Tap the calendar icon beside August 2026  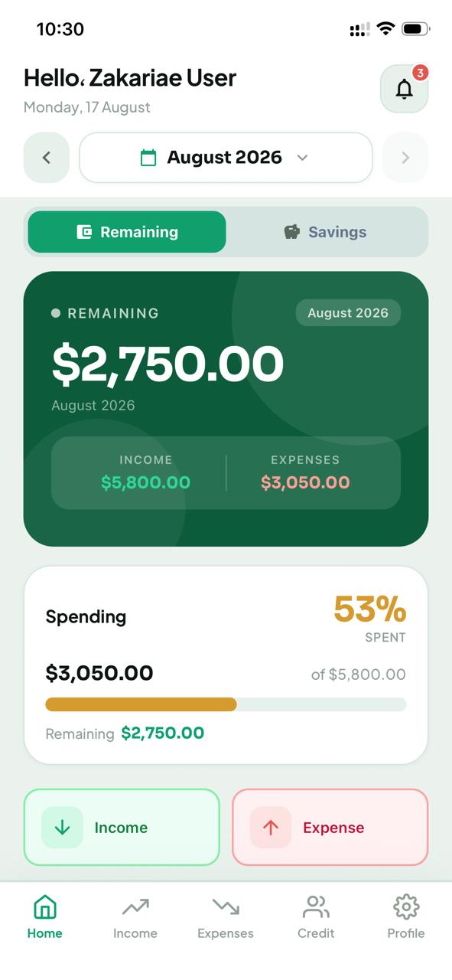pyautogui.click(x=148, y=158)
